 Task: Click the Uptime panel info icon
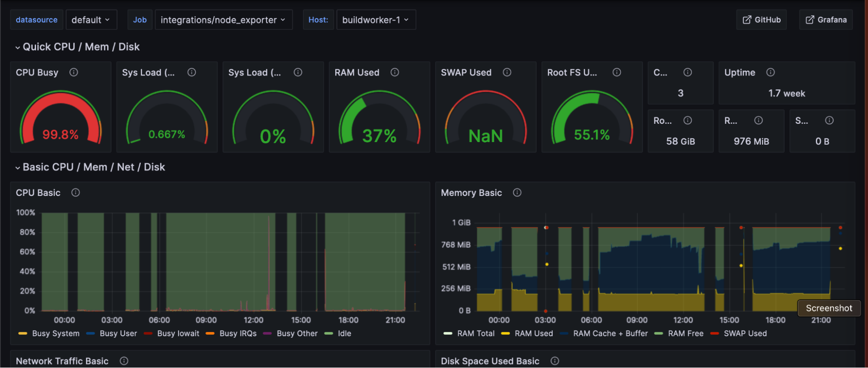click(770, 72)
